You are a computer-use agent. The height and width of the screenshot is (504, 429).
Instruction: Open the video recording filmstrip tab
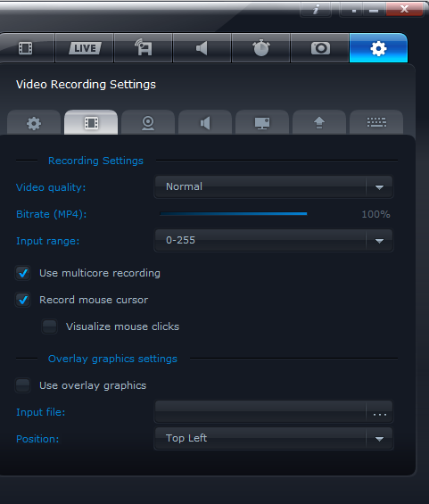click(26, 48)
